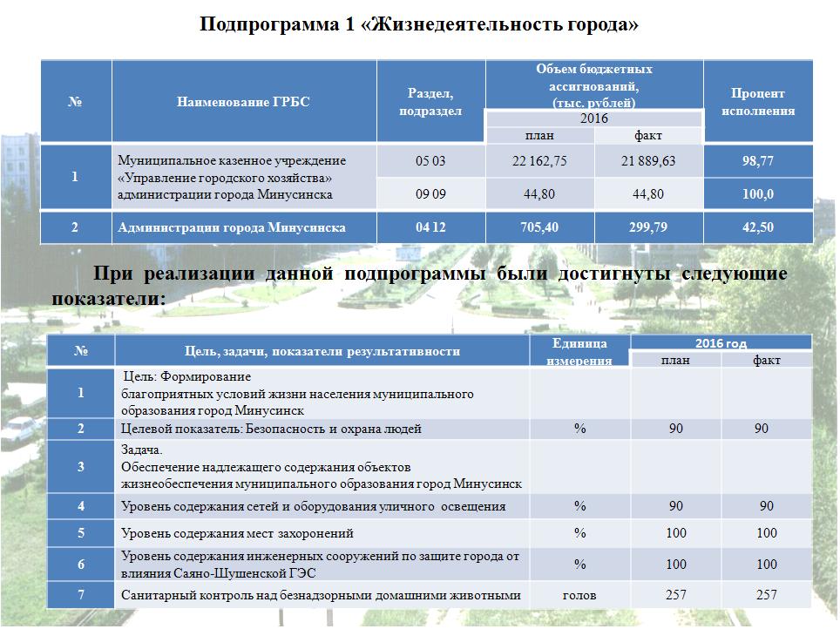Select 'Цель: Формирование благоприятных условий' cell

[322, 393]
